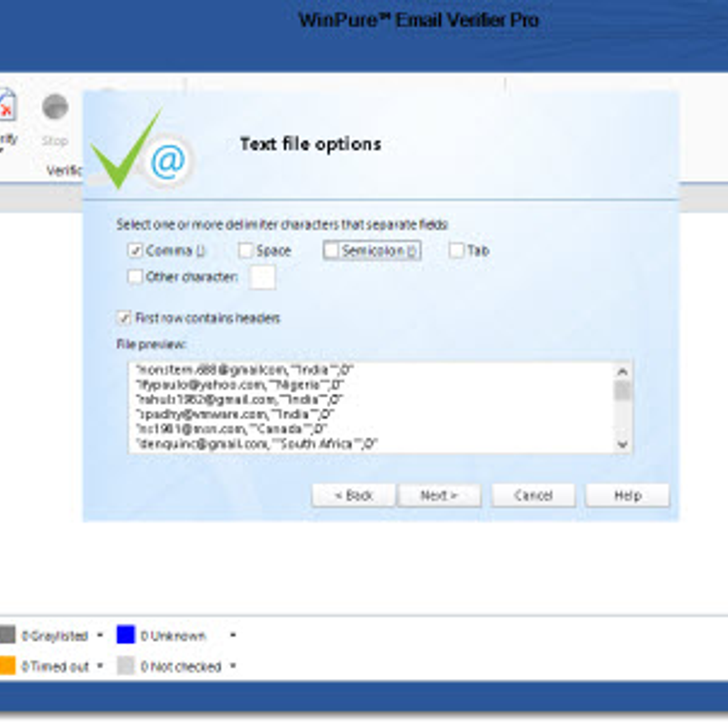Select the preview row containing South Africa

[x=257, y=444]
